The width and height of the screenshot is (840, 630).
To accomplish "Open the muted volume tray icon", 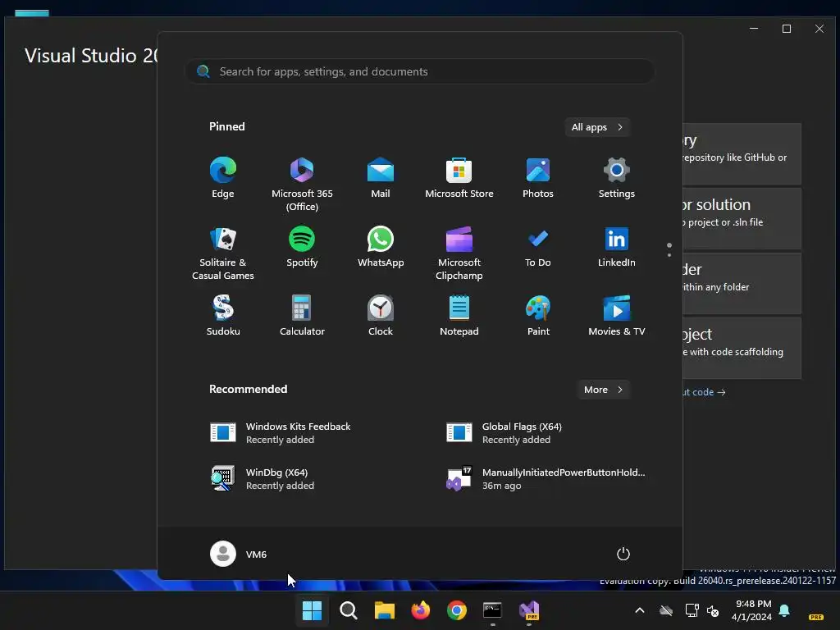I will [713, 610].
